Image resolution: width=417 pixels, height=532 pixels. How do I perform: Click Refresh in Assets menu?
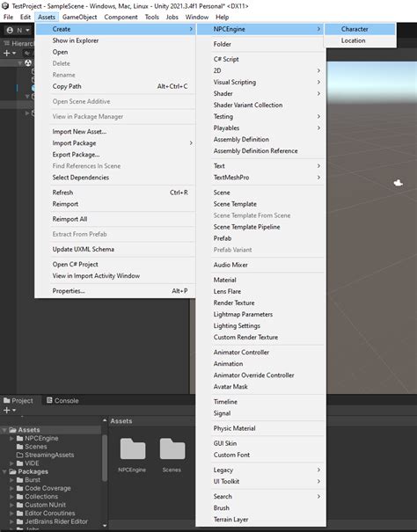pos(115,193)
